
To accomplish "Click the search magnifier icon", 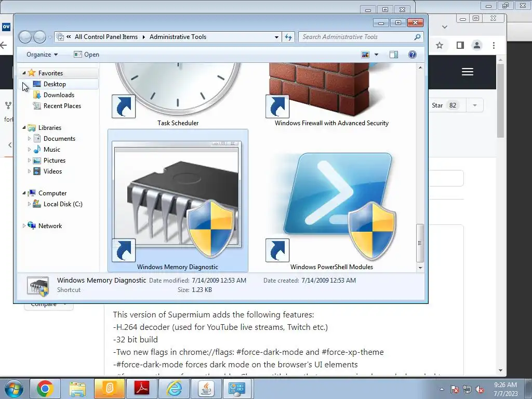I will pos(418,37).
